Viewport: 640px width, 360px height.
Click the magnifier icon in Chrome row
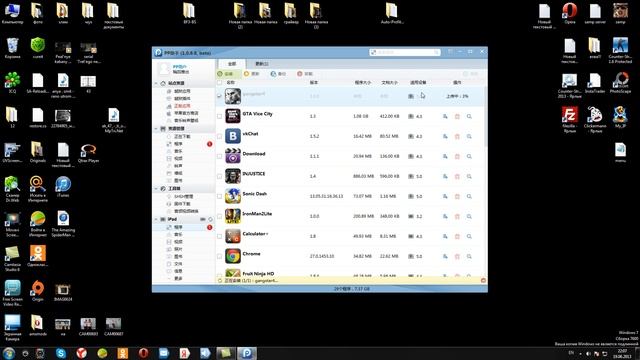[469, 256]
